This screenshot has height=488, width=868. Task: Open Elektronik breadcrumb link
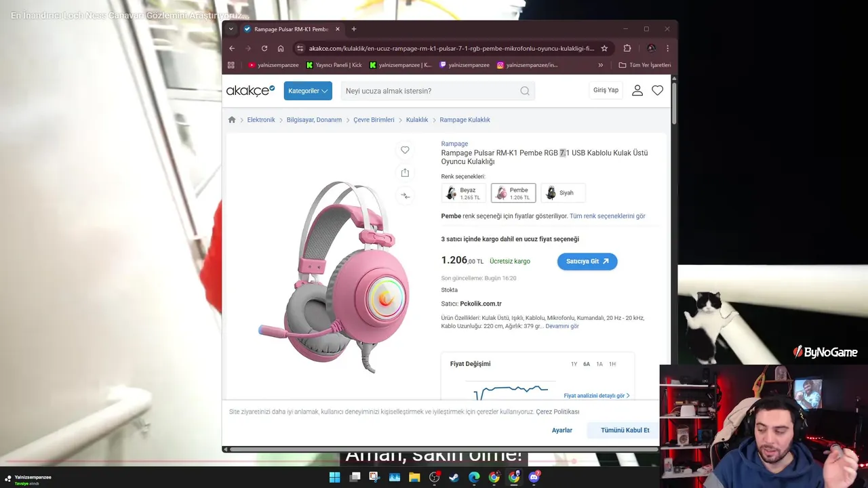click(x=261, y=119)
